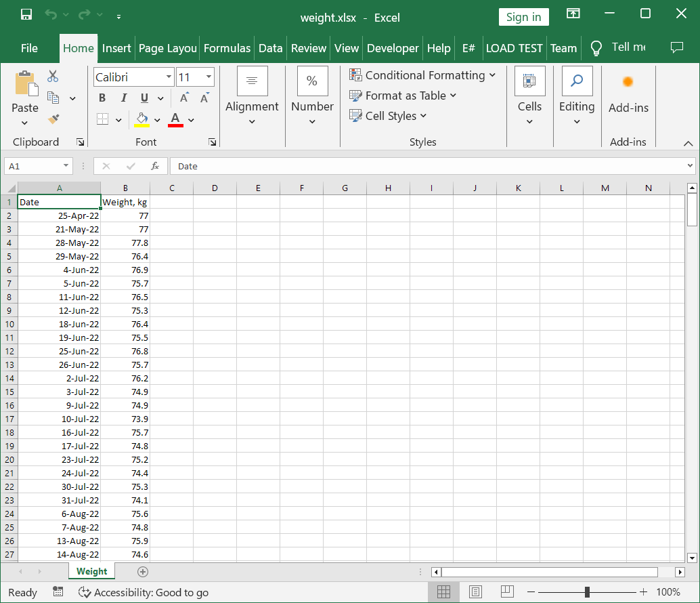Switch to the Developer tab
This screenshot has height=603, width=700.
click(393, 48)
